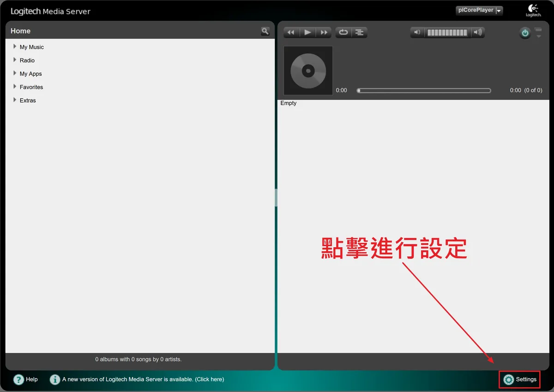Adjust the volume level bar

pyautogui.click(x=447, y=32)
